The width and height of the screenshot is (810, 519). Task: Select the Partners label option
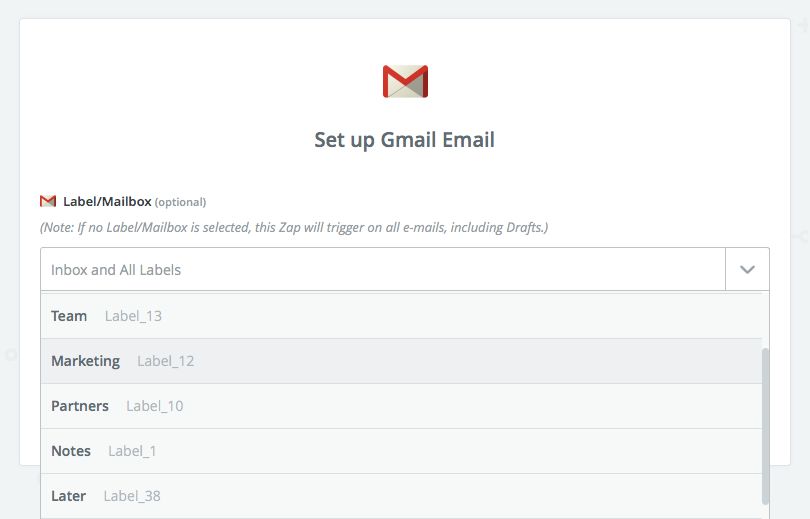pos(80,406)
